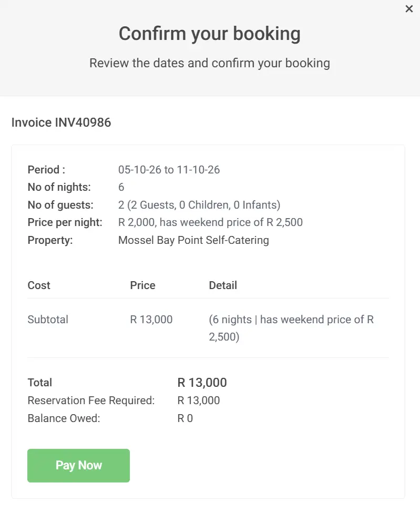Click the number of nights value 6

[121, 187]
